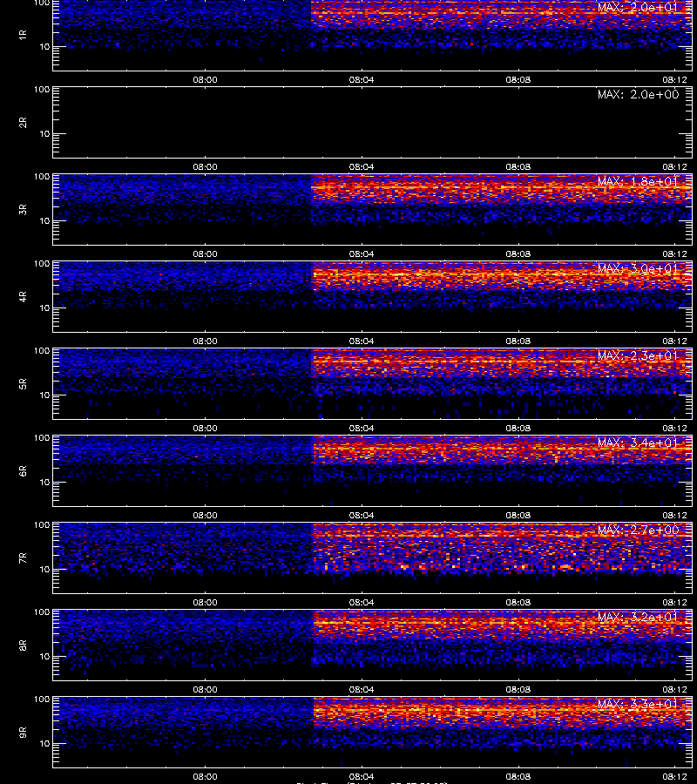Click the bright orange band in the 6R spectrogram
The width and height of the screenshot is (697, 784).
[x=502, y=450]
